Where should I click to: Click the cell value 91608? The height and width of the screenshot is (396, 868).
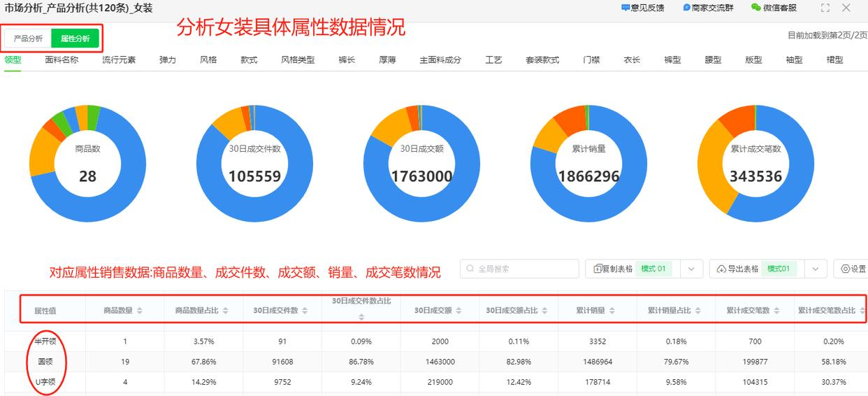pyautogui.click(x=282, y=362)
